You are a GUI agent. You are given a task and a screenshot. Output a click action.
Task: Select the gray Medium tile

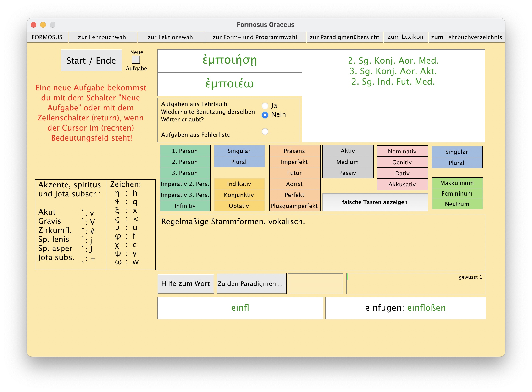tap(348, 162)
